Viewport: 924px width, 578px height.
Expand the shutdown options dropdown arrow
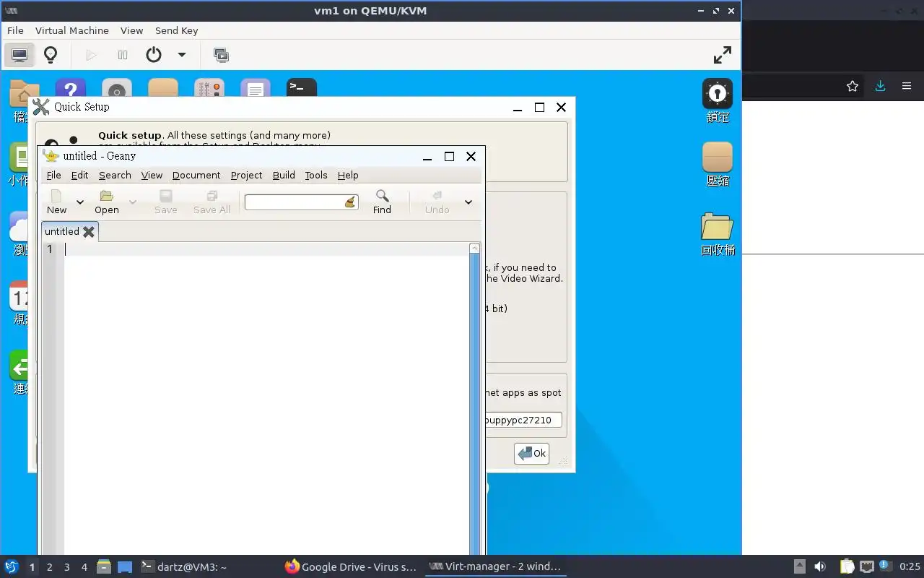(182, 55)
